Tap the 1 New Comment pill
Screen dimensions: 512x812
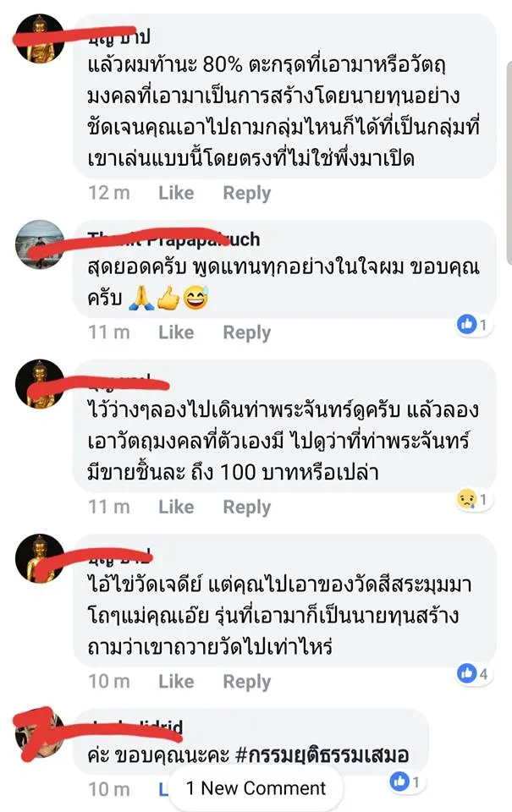[256, 788]
